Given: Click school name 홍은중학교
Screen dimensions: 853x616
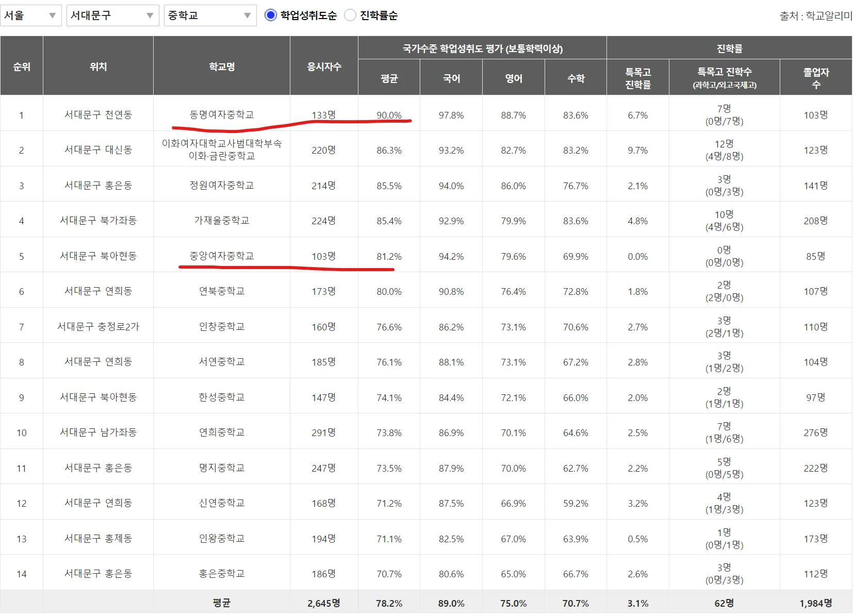Looking at the screenshot, I should click(x=222, y=573).
